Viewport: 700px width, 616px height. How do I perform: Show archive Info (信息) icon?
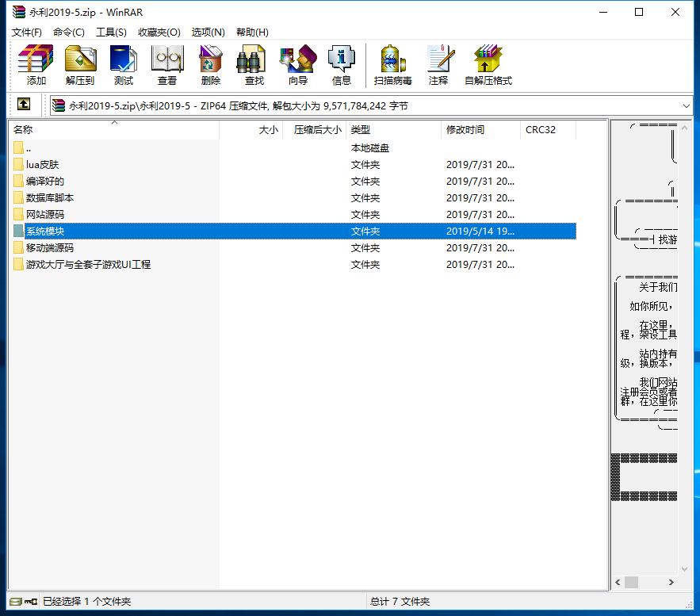[342, 65]
